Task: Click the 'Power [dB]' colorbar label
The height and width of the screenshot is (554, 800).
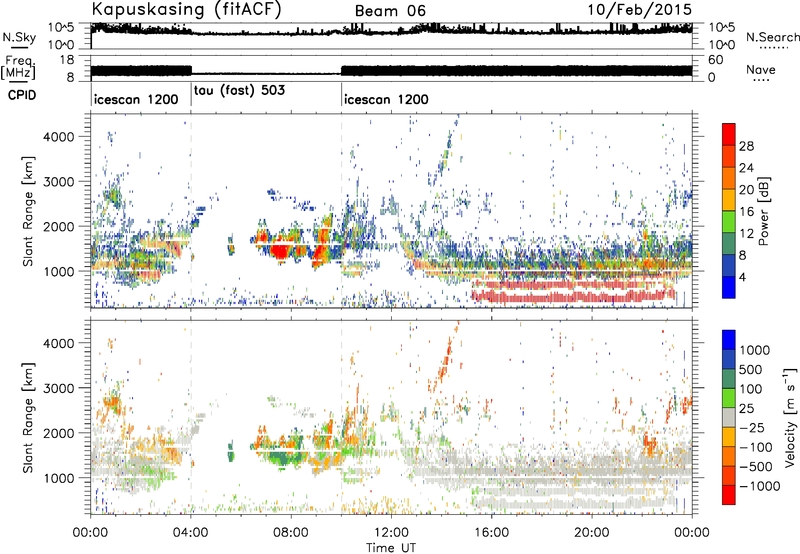Action: [x=764, y=211]
